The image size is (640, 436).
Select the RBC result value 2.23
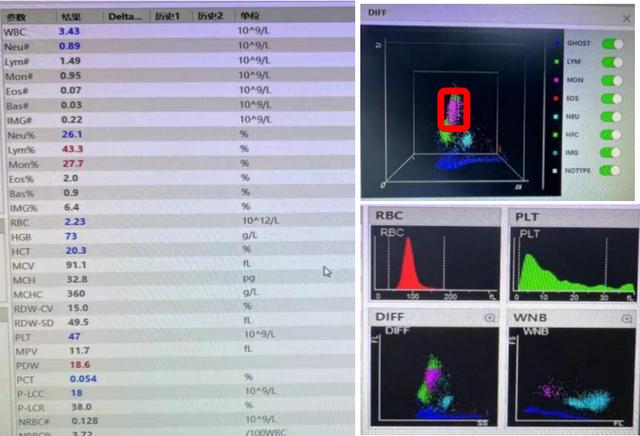75,222
